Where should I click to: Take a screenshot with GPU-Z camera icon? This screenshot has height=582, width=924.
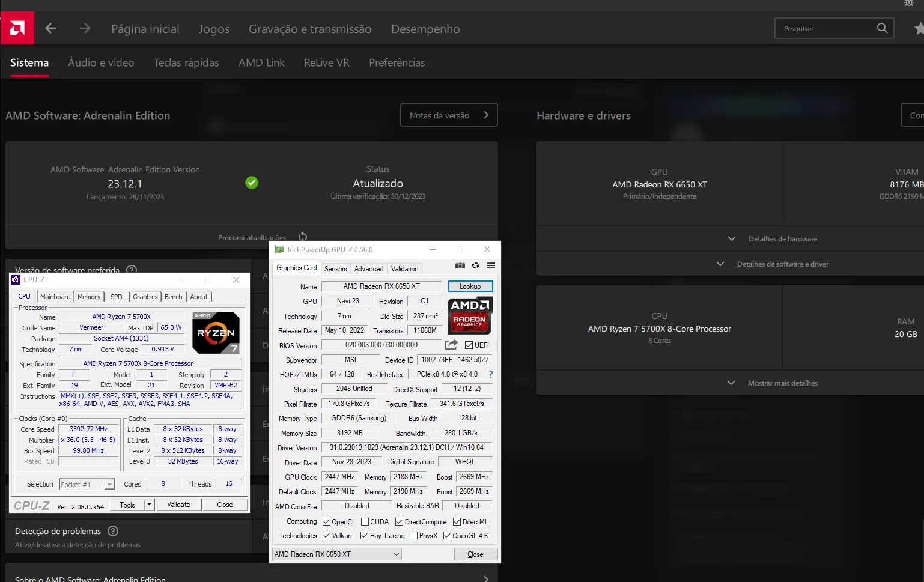(x=460, y=265)
